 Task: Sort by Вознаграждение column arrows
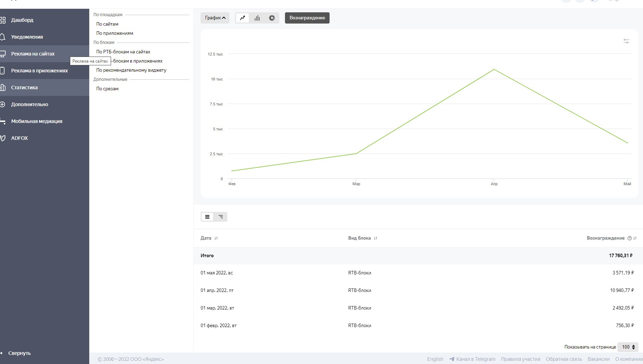pyautogui.click(x=635, y=238)
